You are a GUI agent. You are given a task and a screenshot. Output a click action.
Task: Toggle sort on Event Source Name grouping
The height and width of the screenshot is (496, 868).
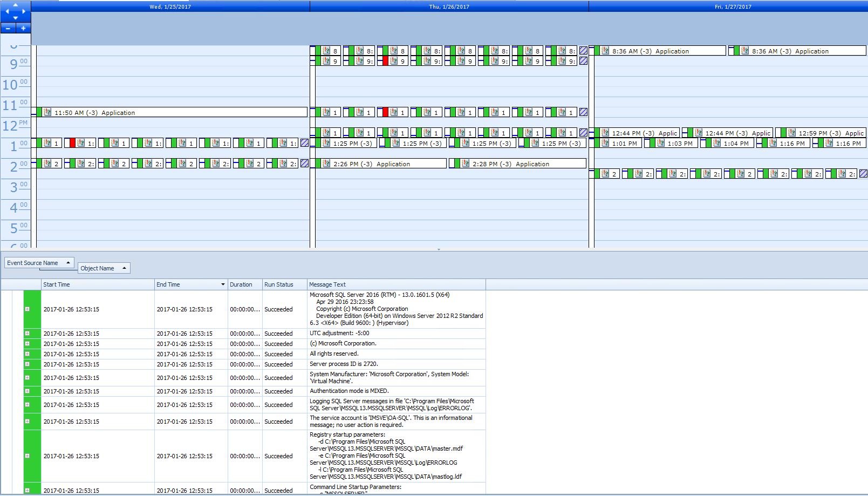coord(39,263)
